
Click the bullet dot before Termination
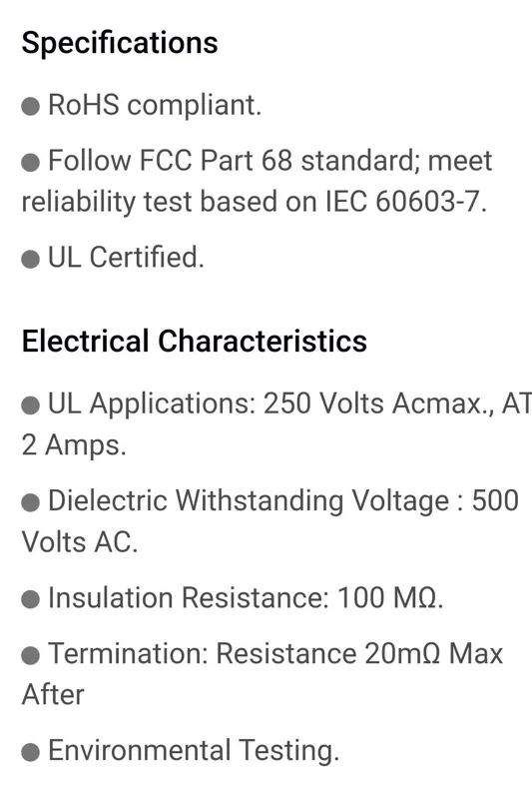[31, 655]
